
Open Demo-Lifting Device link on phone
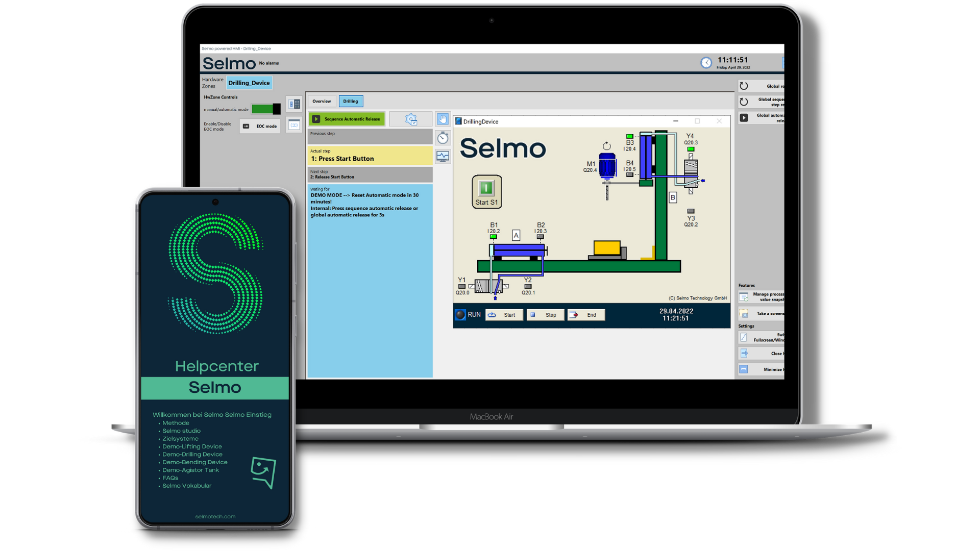192,446
